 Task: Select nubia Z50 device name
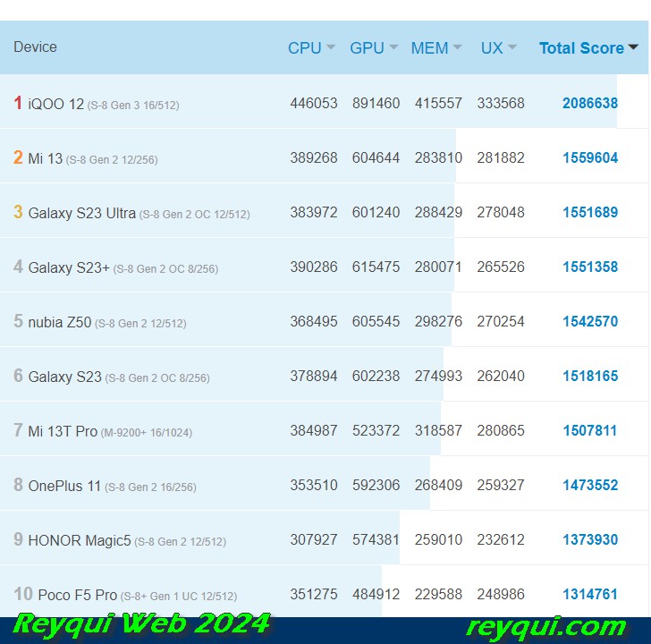59,322
